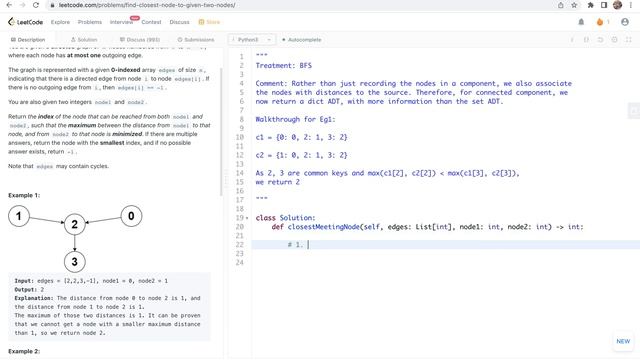Open Chrome profile avatar

617,5
